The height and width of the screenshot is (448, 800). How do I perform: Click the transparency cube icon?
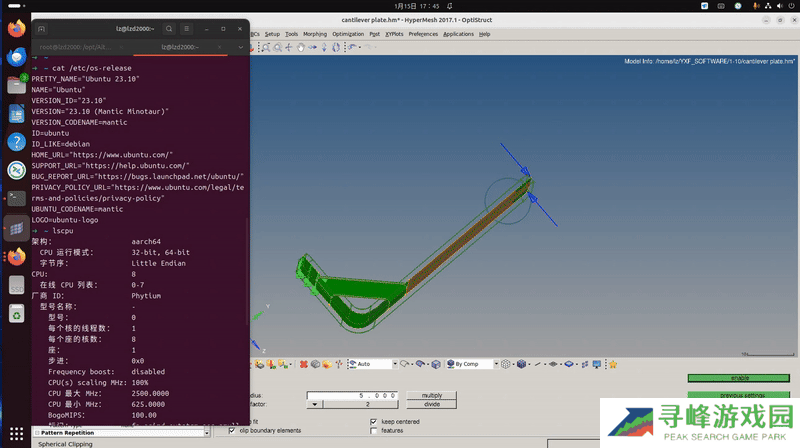pyautogui.click(x=436, y=364)
